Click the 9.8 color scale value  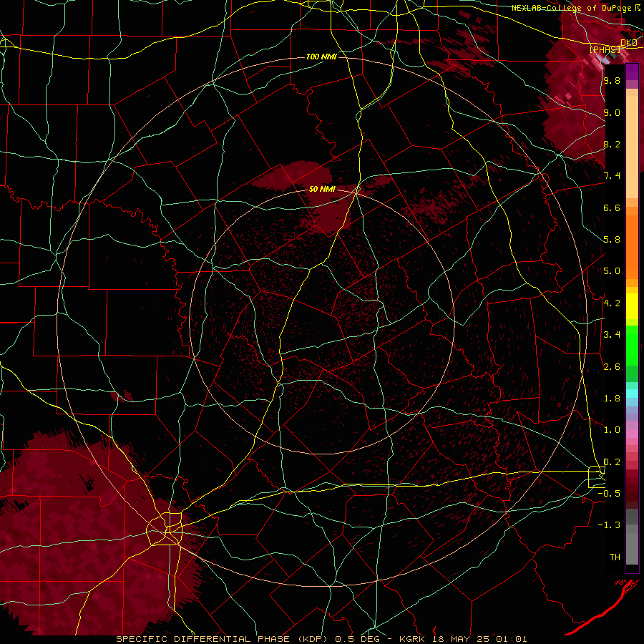click(612, 80)
